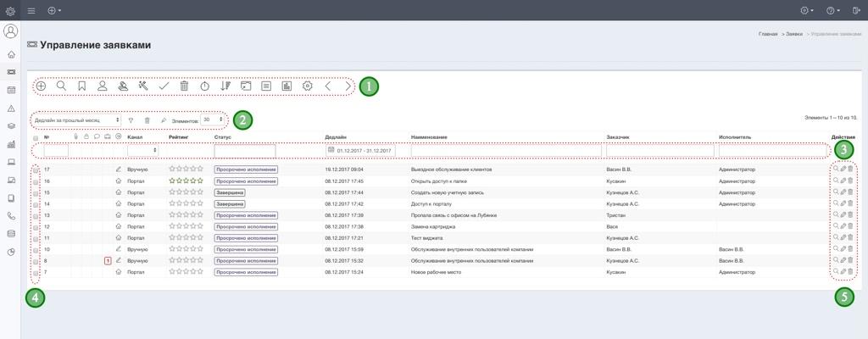Click the magnifier search icon in toolbar
Image resolution: width=868 pixels, height=339 pixels.
(61, 86)
